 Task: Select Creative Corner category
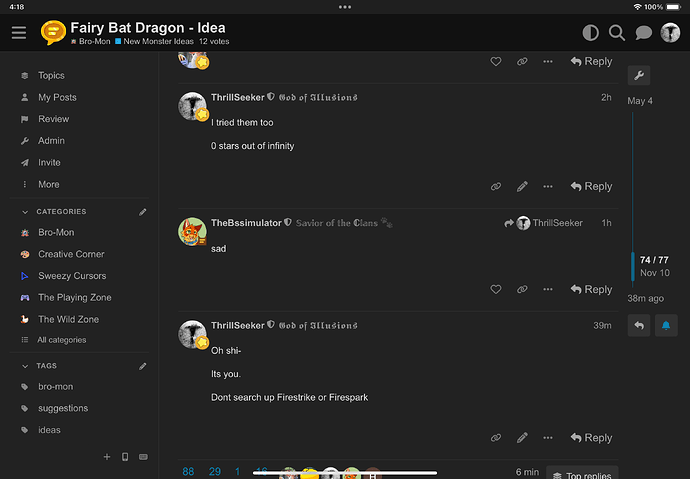click(x=71, y=254)
